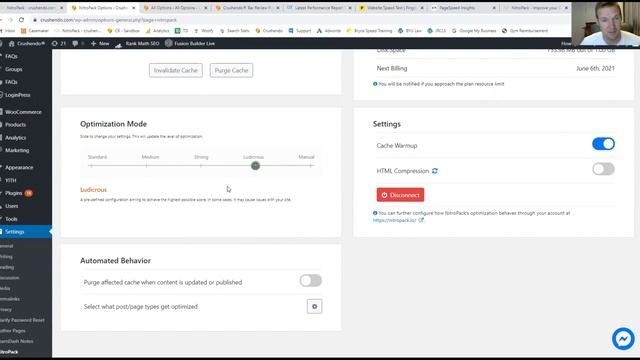640x360 pixels.
Task: Switch to the PageSpeed Insights tab
Action: pos(463,8)
